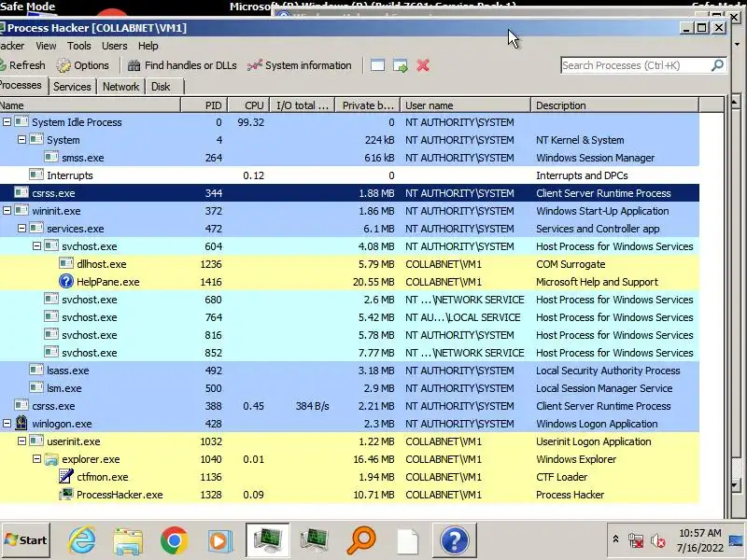Click the HelpPane.exe question mark icon
Screen dimensions: 747x560
[65, 282]
